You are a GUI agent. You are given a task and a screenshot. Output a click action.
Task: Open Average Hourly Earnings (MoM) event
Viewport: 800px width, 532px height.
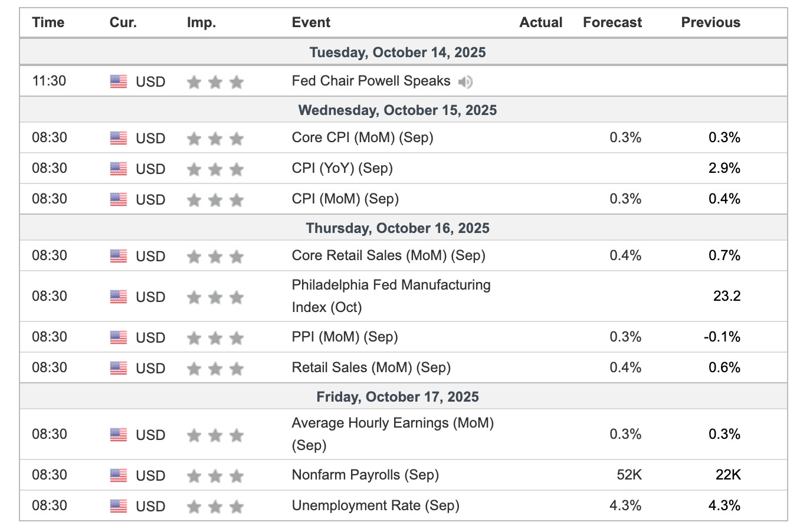tap(392, 434)
